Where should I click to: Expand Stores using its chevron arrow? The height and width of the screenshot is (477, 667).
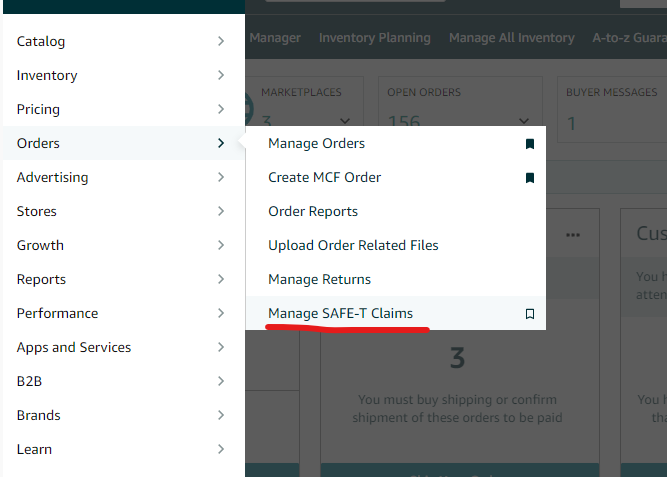[221, 211]
